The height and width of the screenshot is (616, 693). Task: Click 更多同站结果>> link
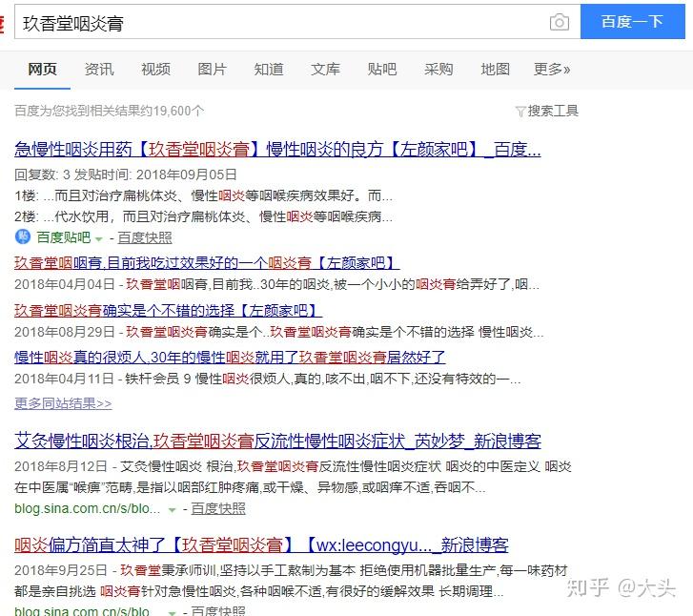[x=63, y=403]
